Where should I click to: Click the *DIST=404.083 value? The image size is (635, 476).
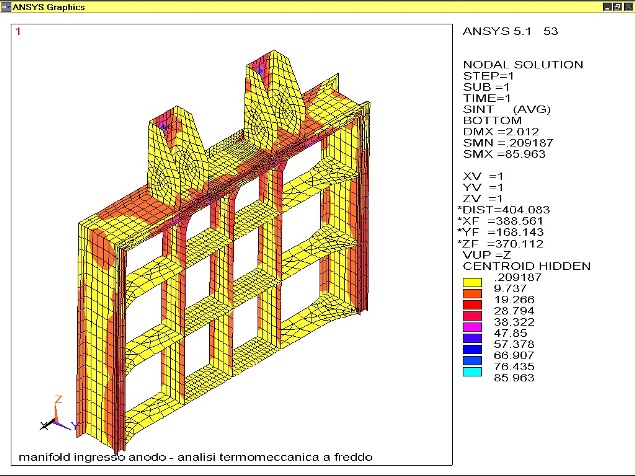[503, 210]
